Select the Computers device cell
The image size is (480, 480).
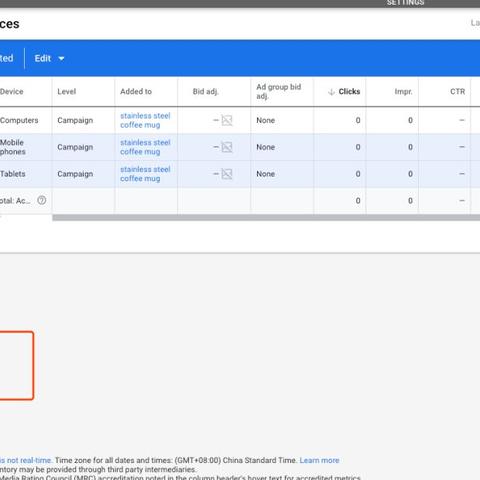coord(19,120)
